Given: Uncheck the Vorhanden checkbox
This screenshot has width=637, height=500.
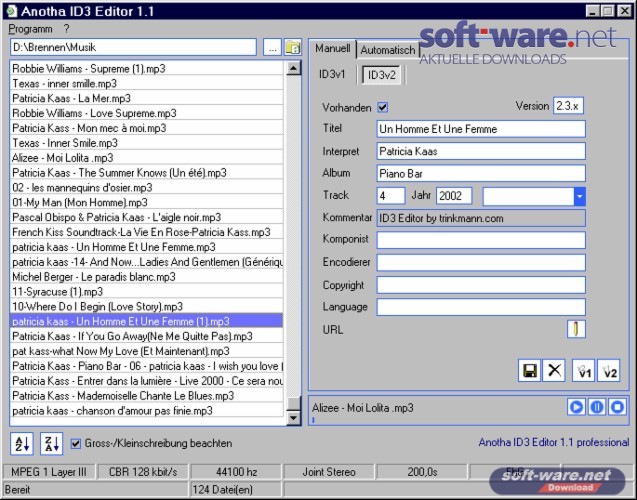Looking at the screenshot, I should (383, 107).
